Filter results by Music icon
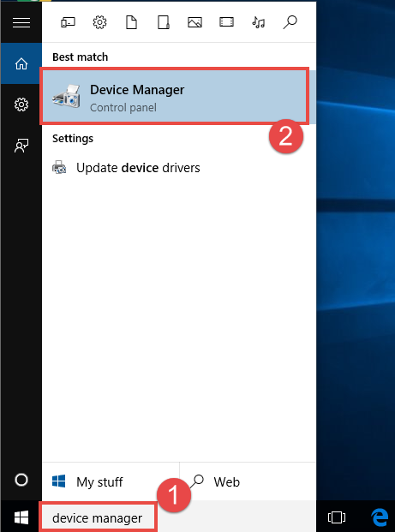This screenshot has height=532, width=395. 258,23
